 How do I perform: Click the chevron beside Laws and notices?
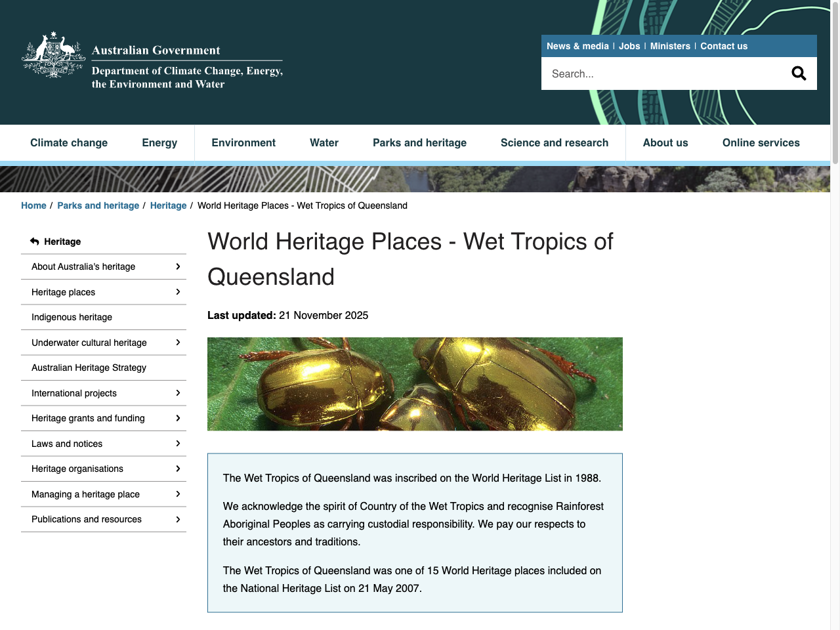click(x=178, y=443)
